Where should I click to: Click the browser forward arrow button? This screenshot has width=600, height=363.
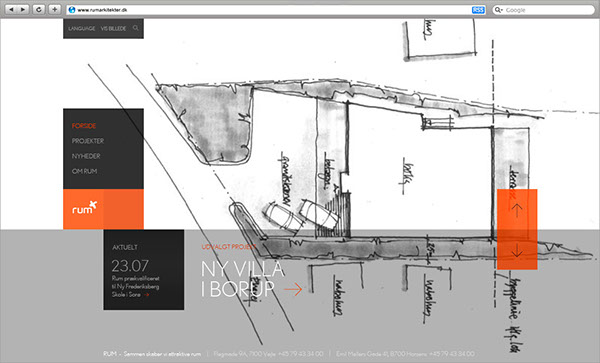tap(23, 9)
